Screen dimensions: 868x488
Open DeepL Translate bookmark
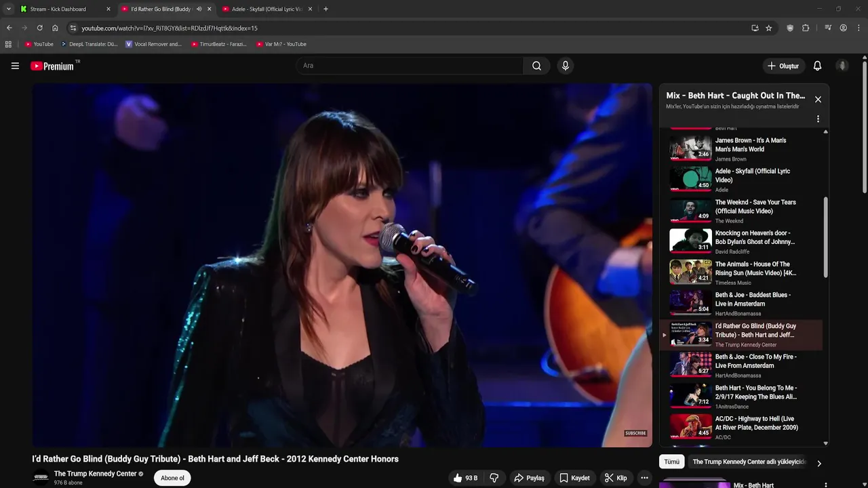89,44
